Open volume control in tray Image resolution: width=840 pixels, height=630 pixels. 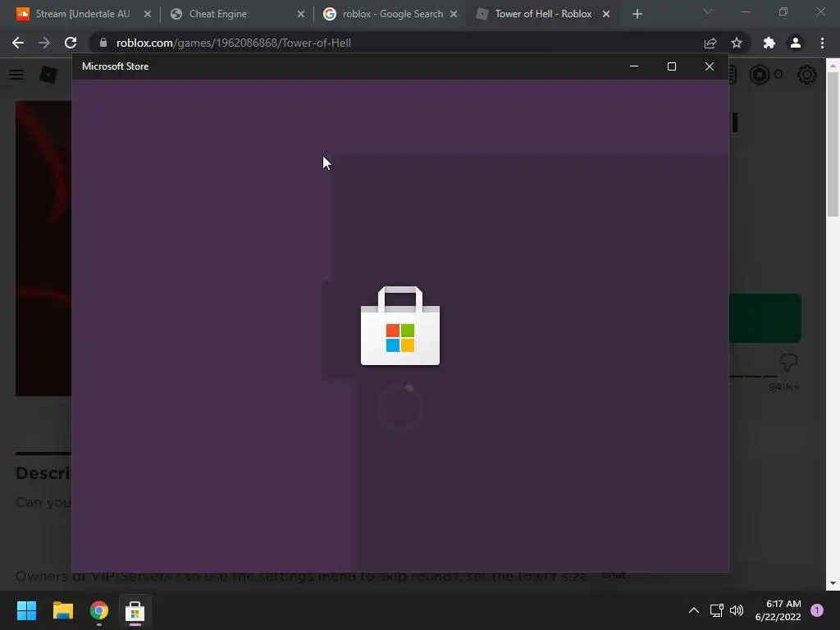click(737, 610)
